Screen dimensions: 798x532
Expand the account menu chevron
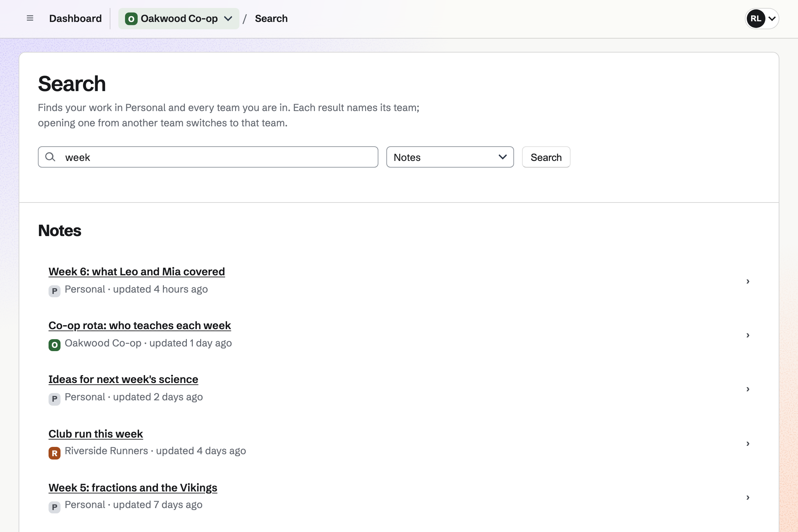pos(772,19)
